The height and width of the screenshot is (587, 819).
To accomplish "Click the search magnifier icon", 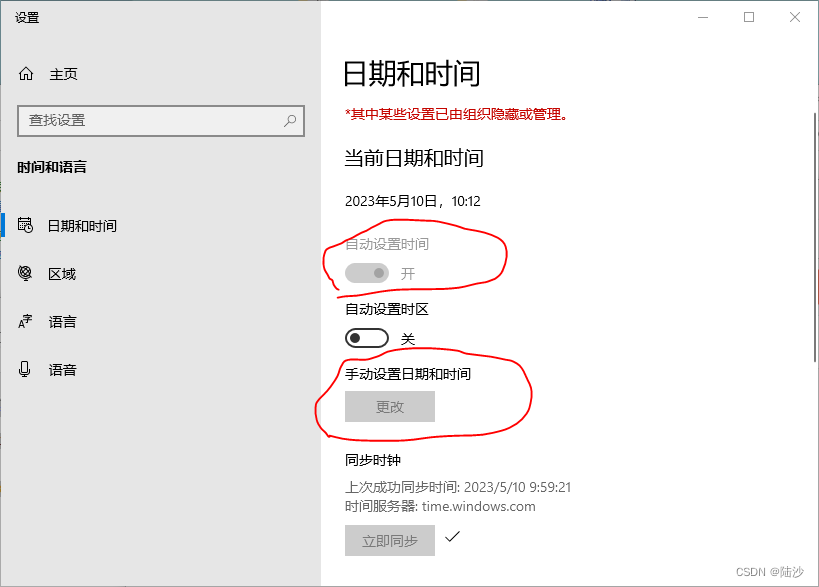I will tap(288, 121).
